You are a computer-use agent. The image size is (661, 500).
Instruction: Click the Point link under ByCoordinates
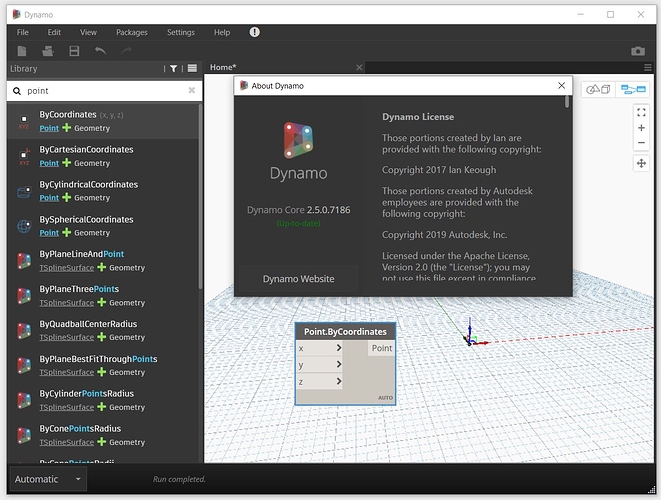click(x=49, y=128)
